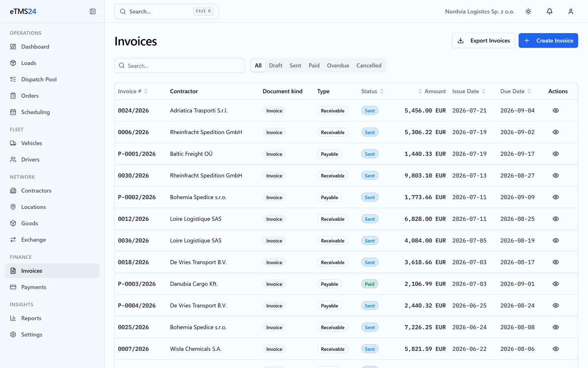This screenshot has height=368, width=588.
Task: View invoice 0007/2026 via eye icon
Action: (556, 349)
